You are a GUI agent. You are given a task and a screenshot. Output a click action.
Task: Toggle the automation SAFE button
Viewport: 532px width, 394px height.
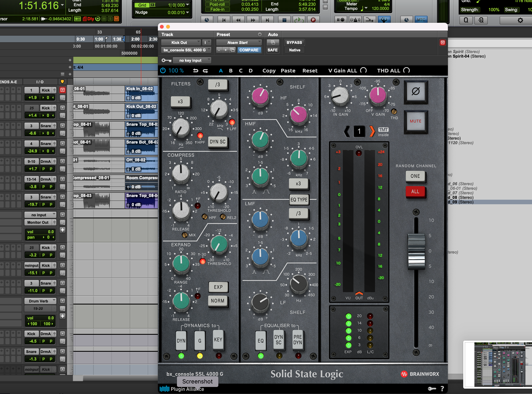coord(273,50)
